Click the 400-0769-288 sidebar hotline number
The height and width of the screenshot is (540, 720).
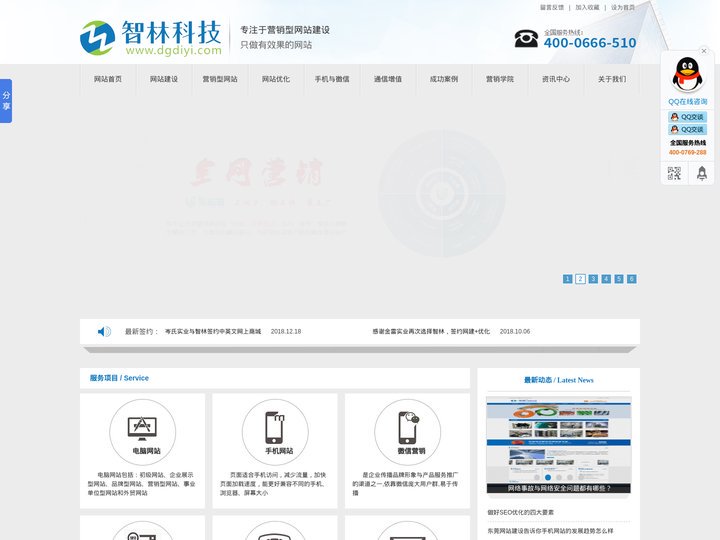687,152
